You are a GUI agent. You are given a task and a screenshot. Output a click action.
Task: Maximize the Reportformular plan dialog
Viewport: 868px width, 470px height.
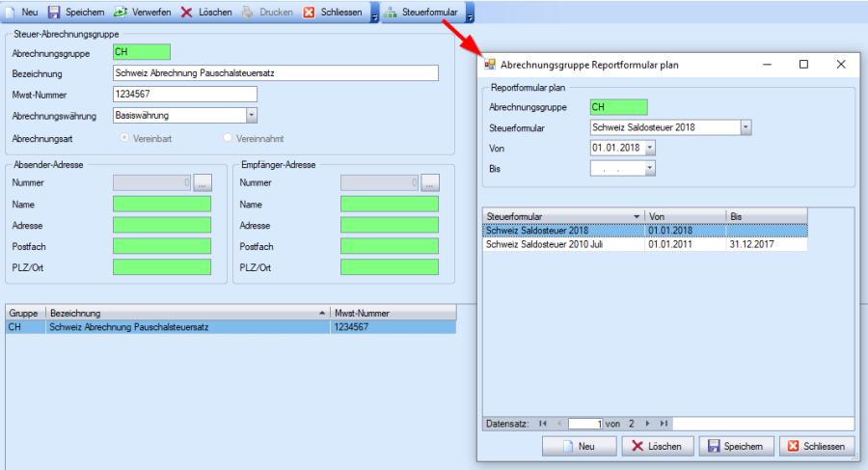point(803,65)
